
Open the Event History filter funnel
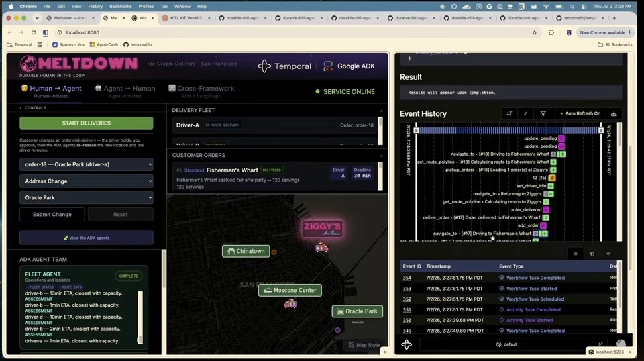pos(543,114)
